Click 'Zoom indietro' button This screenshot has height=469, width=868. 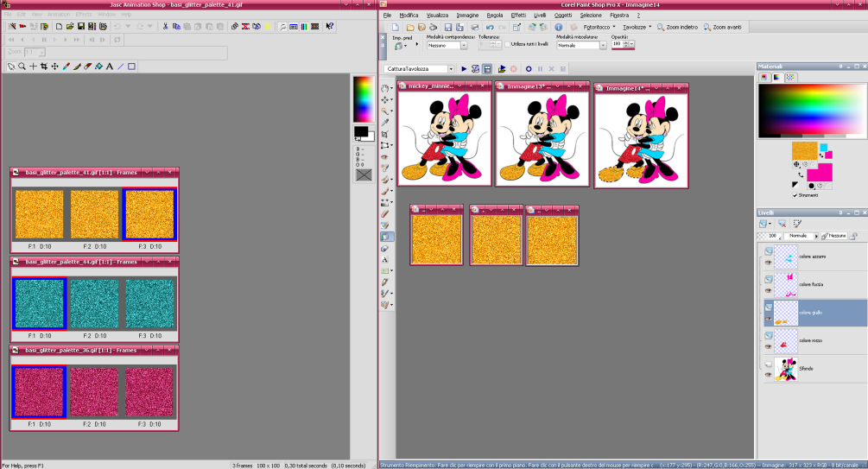click(x=677, y=27)
